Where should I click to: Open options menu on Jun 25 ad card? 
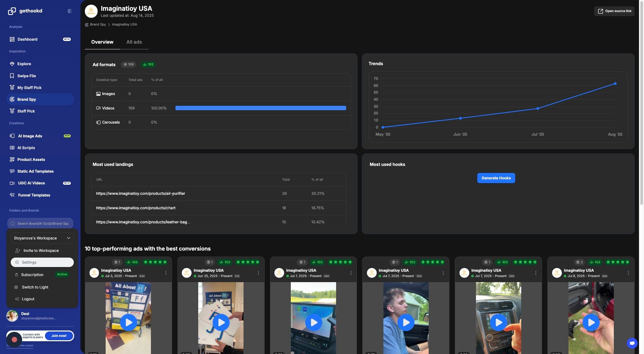(x=258, y=273)
